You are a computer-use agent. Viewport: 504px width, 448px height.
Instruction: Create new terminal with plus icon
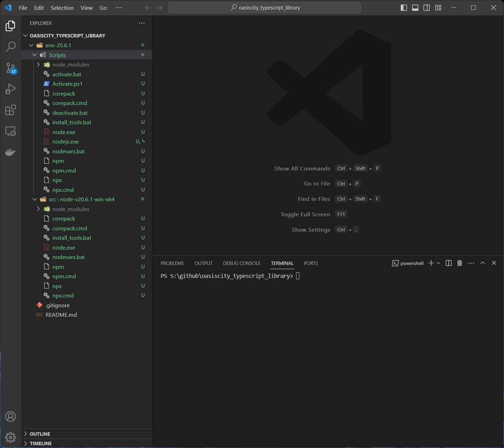431,263
